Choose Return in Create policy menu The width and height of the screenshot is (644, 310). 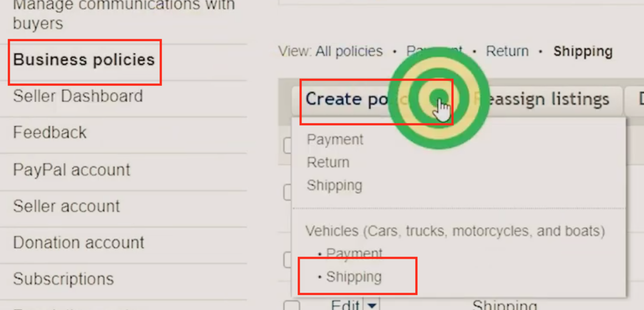point(328,163)
